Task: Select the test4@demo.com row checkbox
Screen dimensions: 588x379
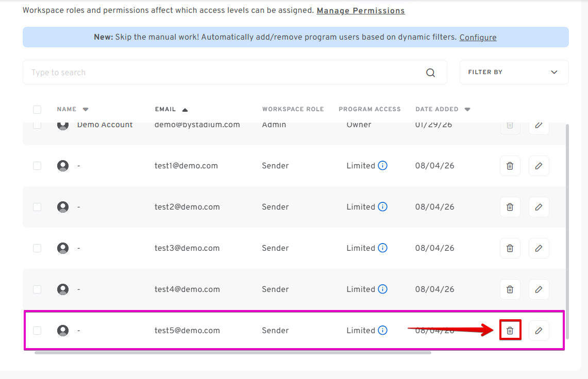Action: [x=37, y=289]
